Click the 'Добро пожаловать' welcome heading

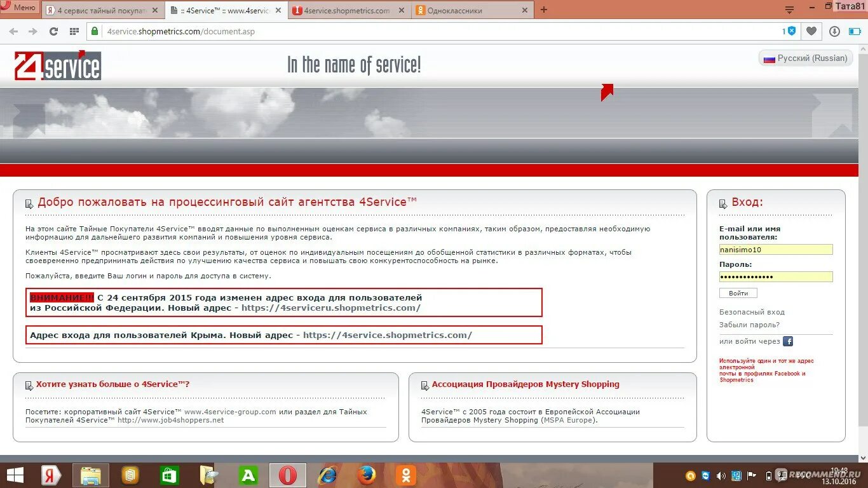[x=227, y=202]
